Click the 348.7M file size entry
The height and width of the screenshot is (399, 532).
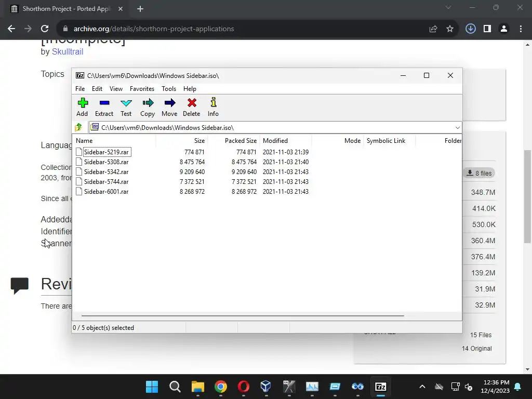483,192
